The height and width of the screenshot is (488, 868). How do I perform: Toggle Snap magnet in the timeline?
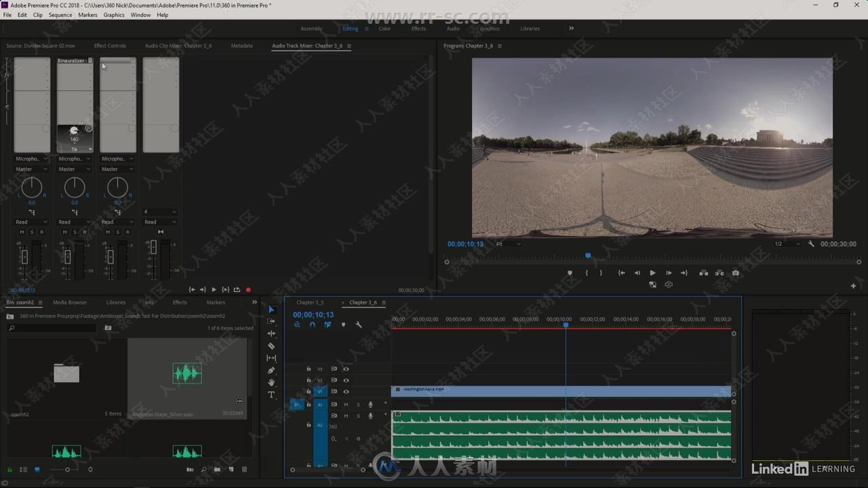313,325
